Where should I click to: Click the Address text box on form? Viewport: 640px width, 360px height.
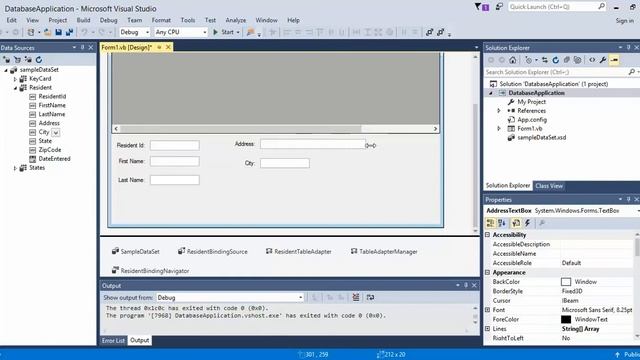click(313, 144)
